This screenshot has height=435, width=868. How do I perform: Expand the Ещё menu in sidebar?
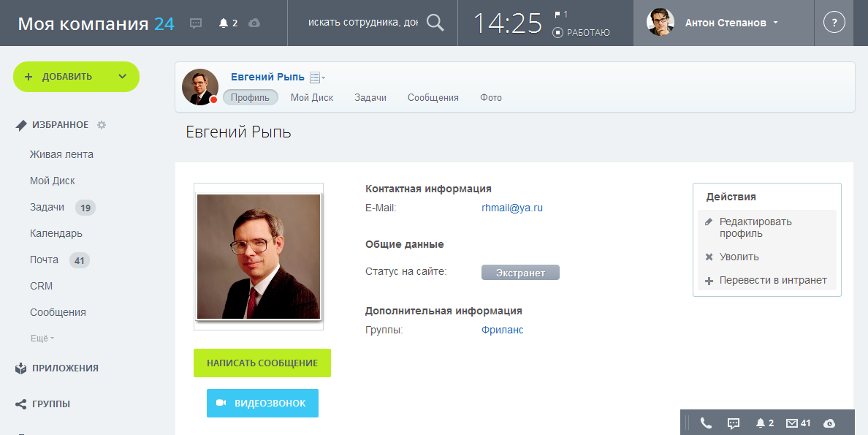42,338
